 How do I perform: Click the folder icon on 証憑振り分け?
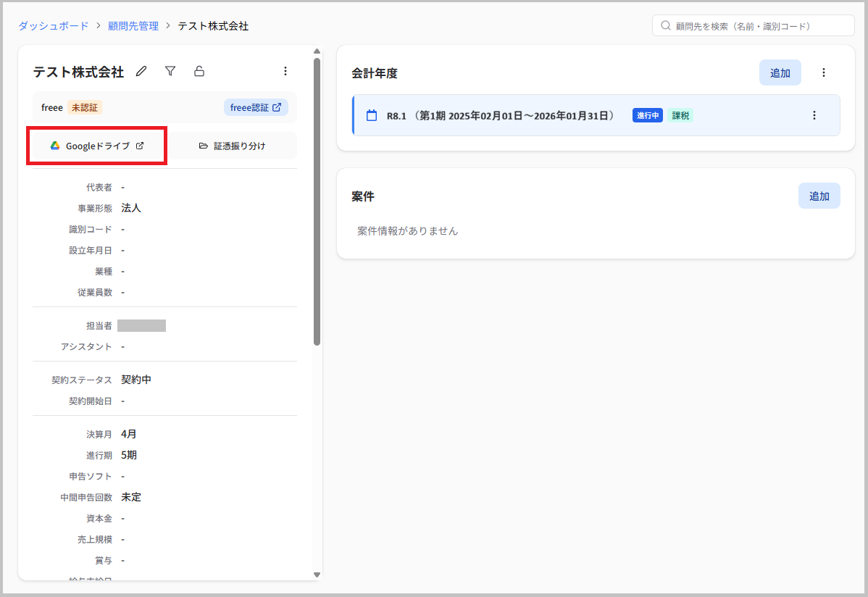[x=203, y=146]
